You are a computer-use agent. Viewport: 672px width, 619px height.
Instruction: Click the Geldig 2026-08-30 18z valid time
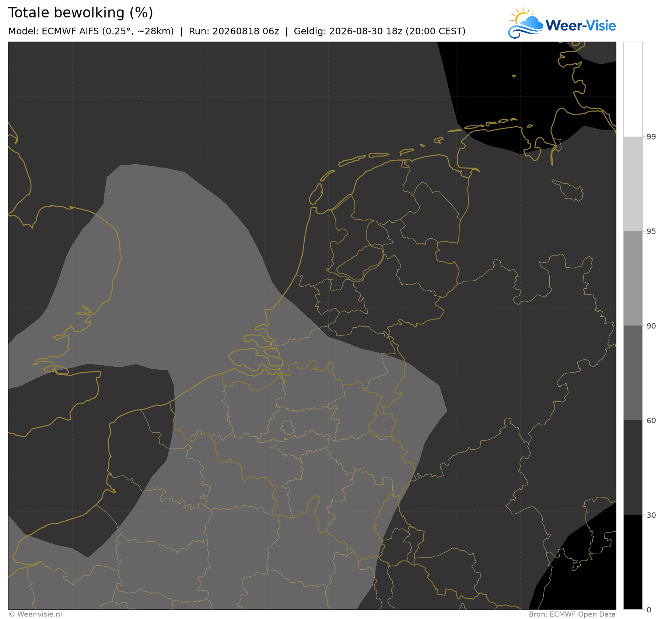point(379,31)
